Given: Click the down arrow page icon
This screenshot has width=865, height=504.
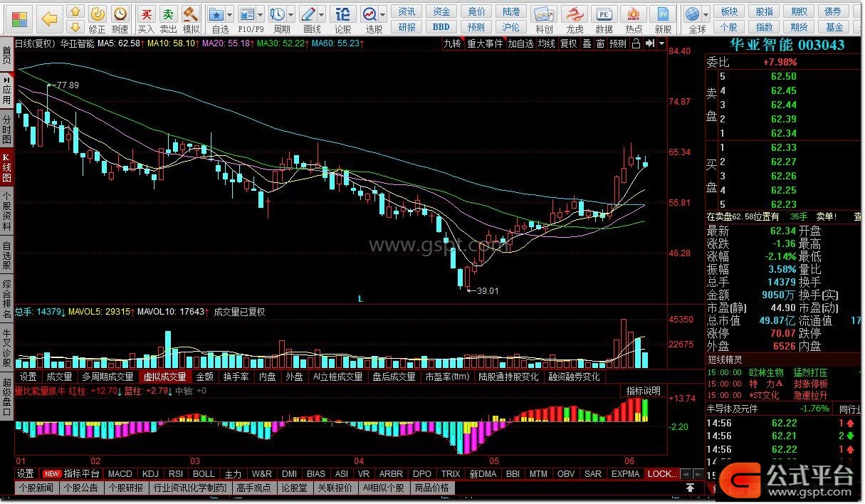Looking at the screenshot, I should point(75,27).
